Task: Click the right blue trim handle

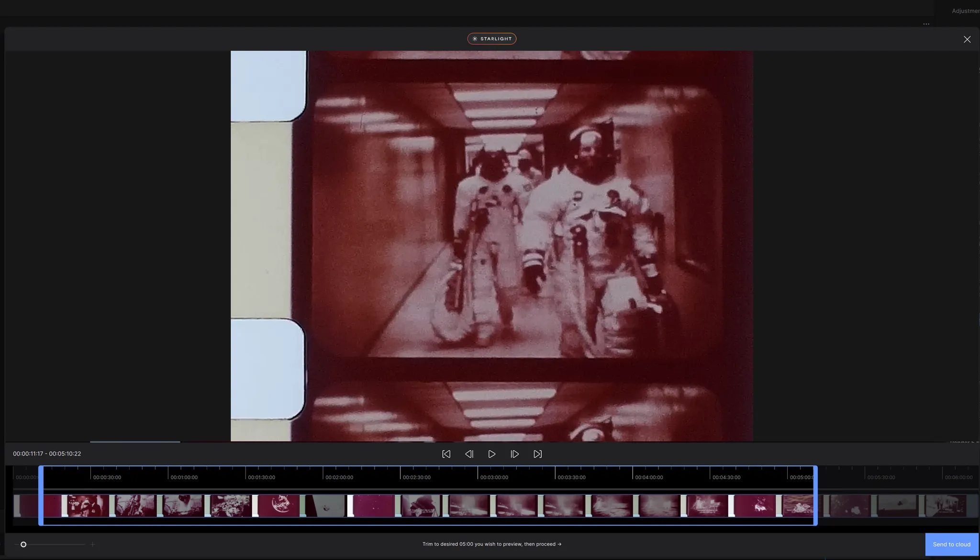Action: click(815, 495)
